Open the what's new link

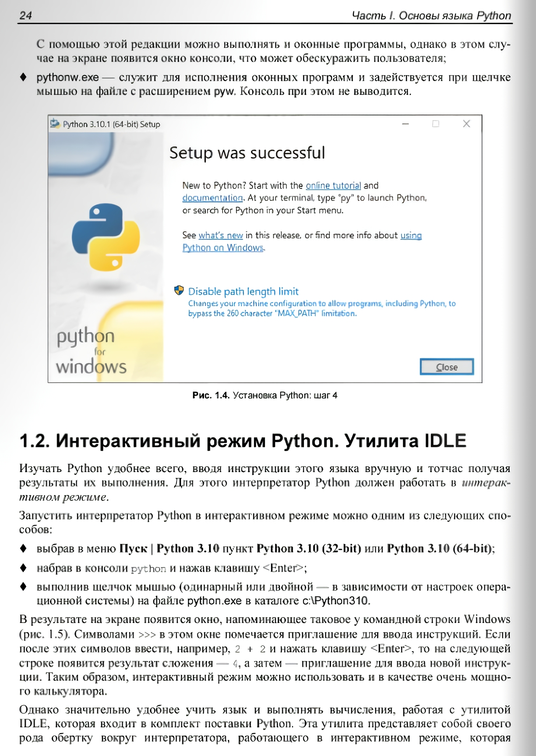point(221,236)
